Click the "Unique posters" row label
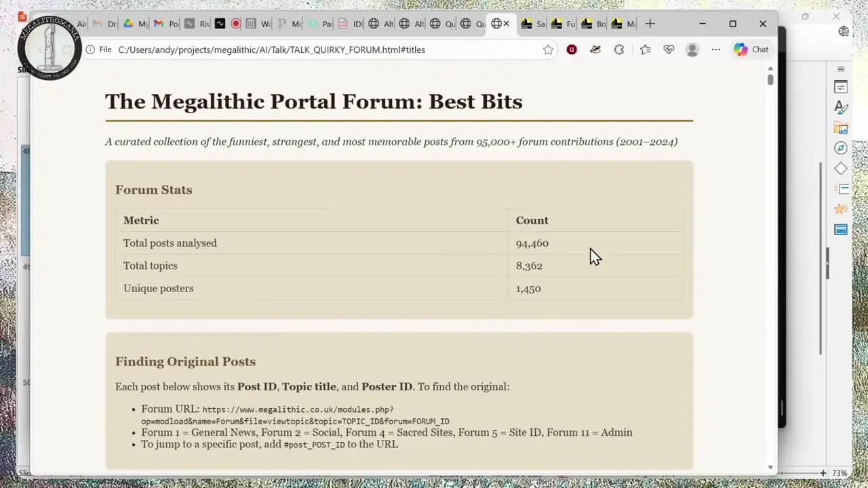 [x=158, y=288]
